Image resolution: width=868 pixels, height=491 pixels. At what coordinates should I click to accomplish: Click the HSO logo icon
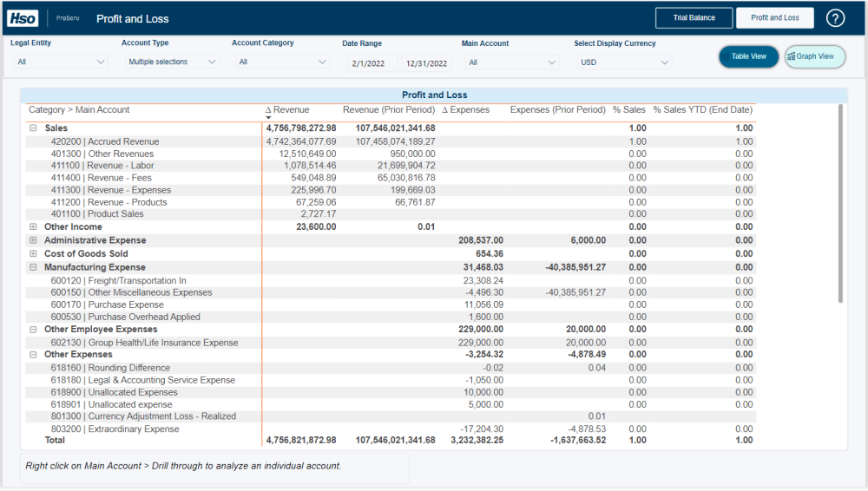22,18
